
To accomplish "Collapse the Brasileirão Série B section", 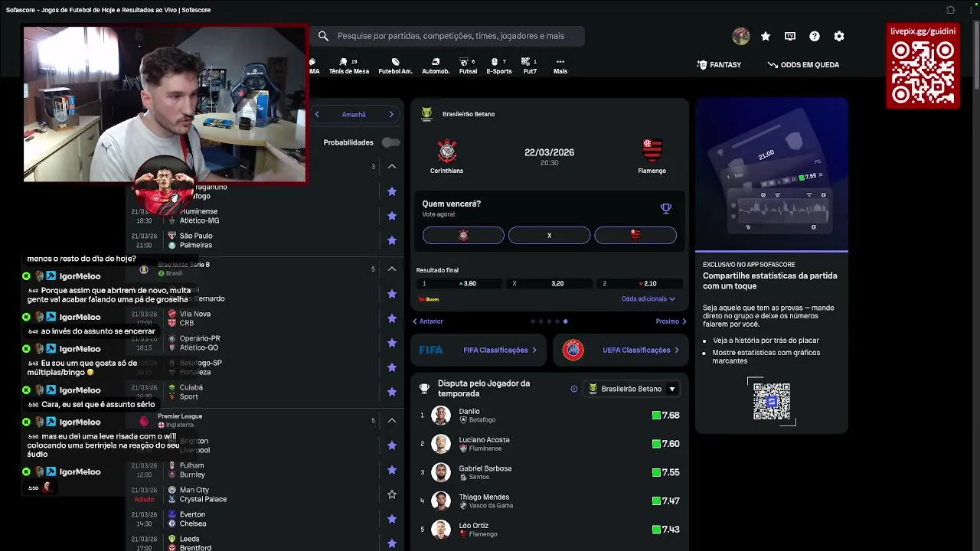I will pyautogui.click(x=392, y=269).
